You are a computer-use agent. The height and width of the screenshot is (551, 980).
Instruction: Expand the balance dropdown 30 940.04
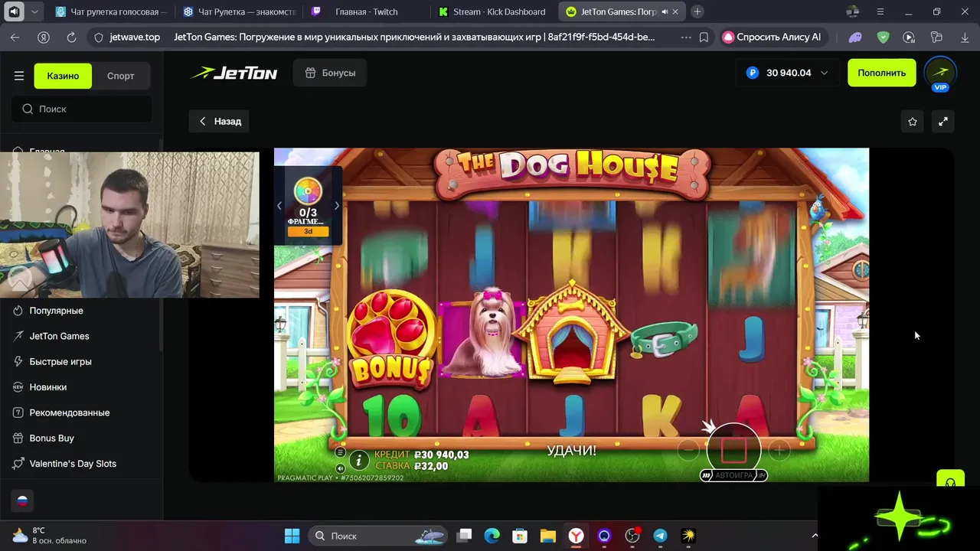[824, 73]
